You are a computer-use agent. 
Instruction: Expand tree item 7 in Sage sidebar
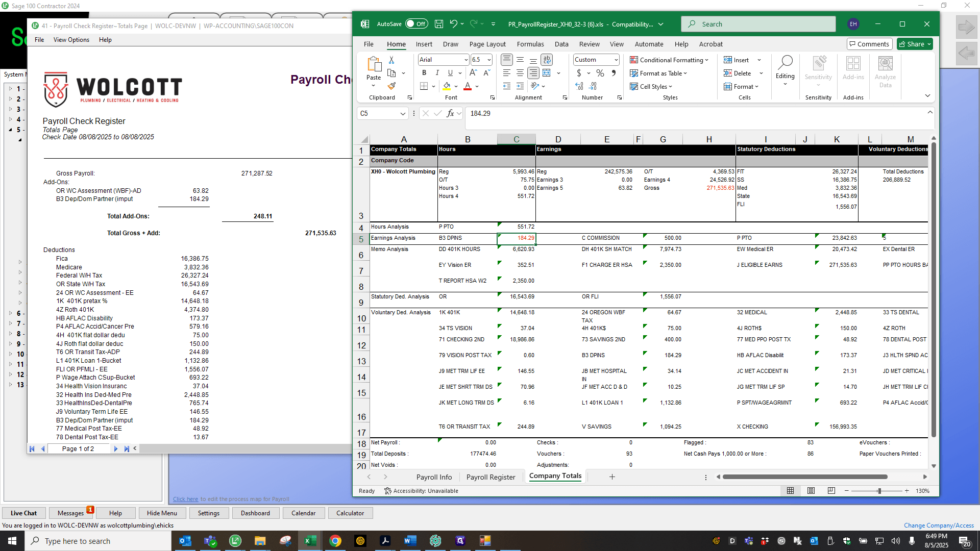pos(11,323)
